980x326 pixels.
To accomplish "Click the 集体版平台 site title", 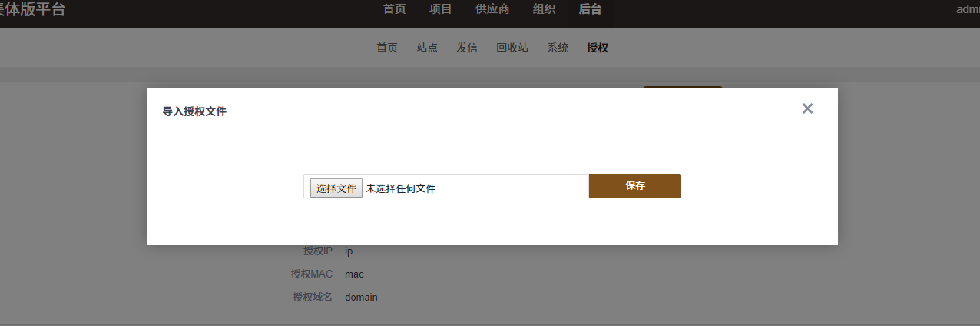I will click(x=33, y=9).
